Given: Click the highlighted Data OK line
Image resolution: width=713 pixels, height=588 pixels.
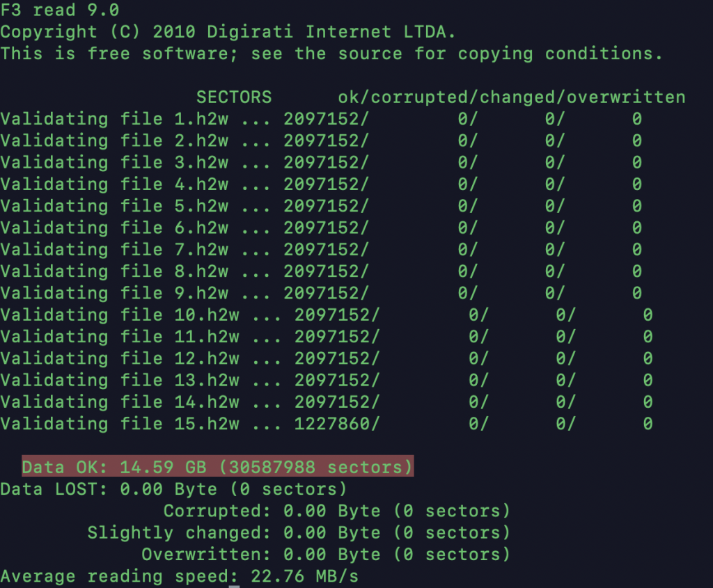Looking at the screenshot, I should click(217, 467).
